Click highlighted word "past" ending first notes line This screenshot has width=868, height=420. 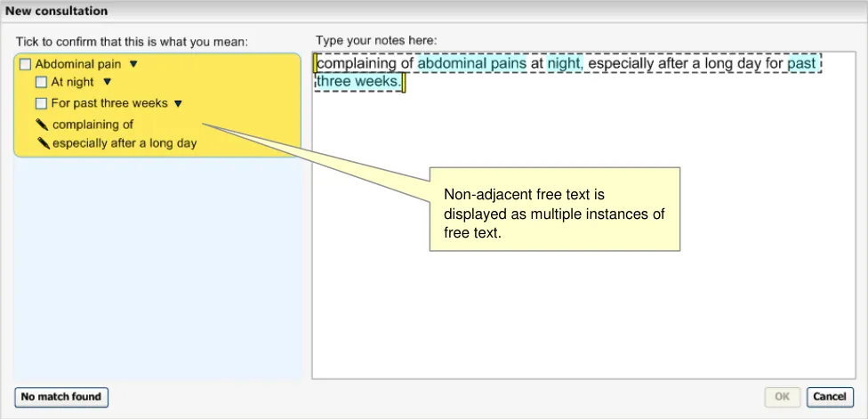point(800,64)
